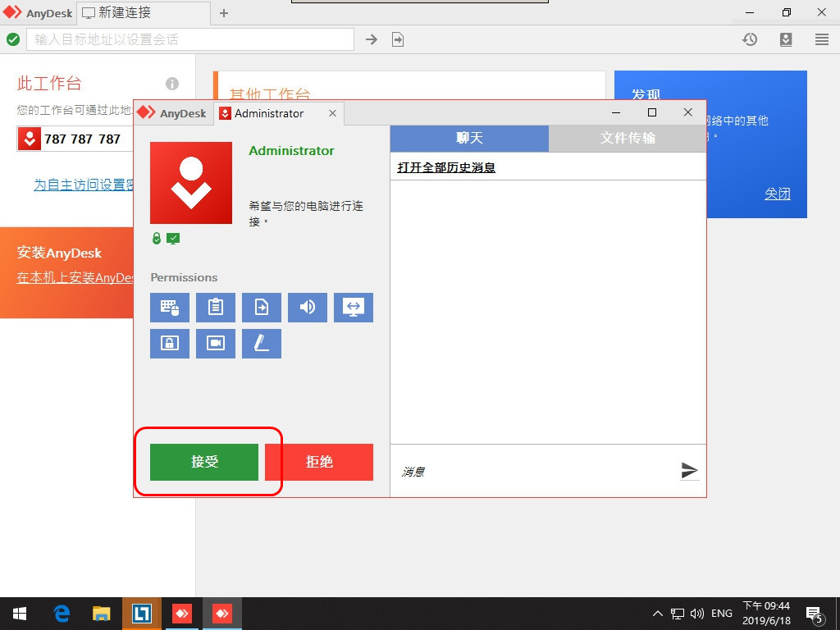This screenshot has width=840, height=630.
Task: Open 为自主访问设置密码 link
Action: pyautogui.click(x=84, y=185)
